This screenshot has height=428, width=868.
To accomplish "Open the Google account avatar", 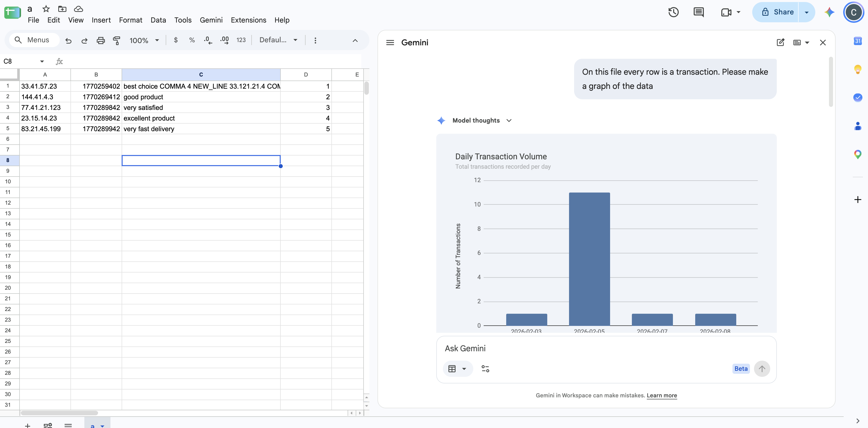I will point(854,12).
